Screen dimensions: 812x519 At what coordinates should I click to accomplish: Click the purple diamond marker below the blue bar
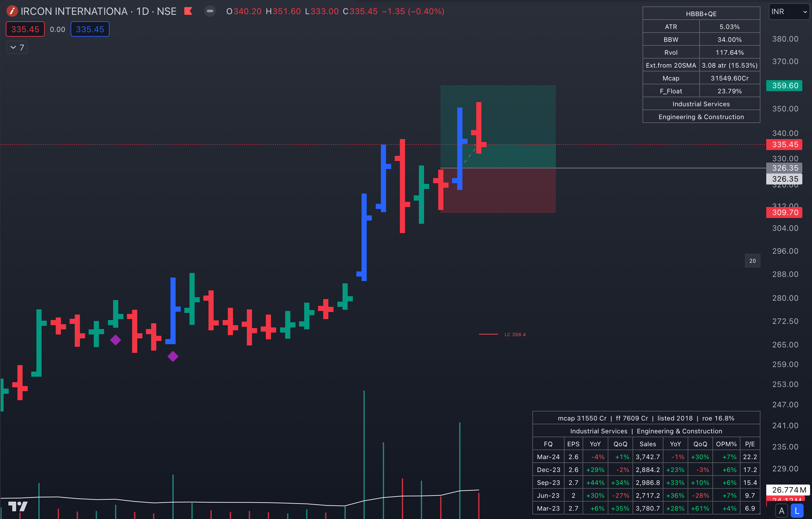173,356
